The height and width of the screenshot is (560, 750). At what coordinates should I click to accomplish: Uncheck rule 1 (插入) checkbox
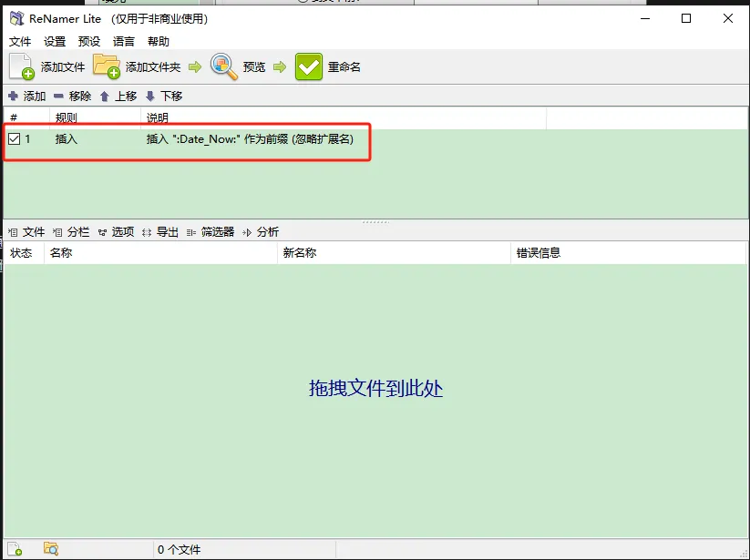tap(15, 139)
